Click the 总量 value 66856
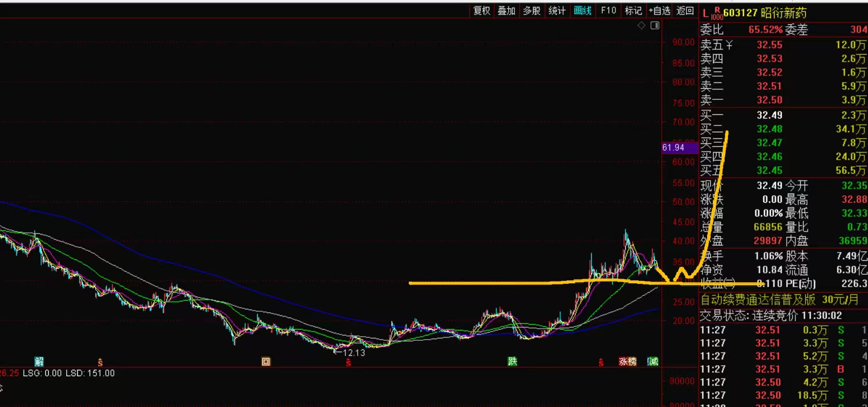Image resolution: width=868 pixels, height=407 pixels. click(x=768, y=227)
